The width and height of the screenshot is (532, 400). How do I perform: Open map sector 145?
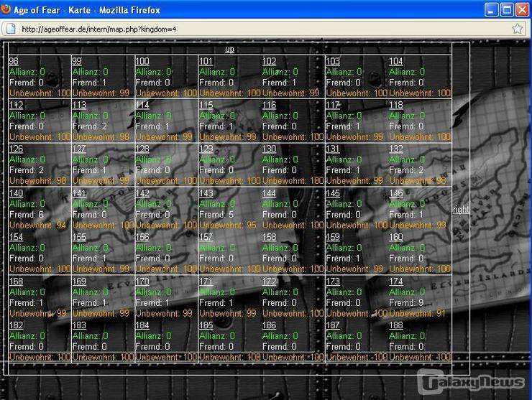tap(332, 193)
